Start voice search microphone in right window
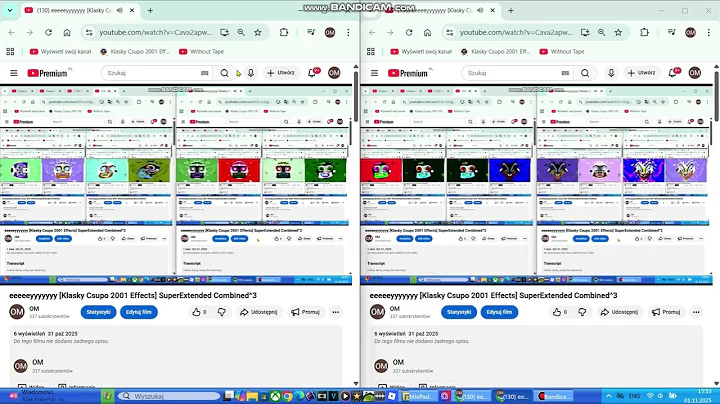This screenshot has height=404, width=720. point(611,73)
